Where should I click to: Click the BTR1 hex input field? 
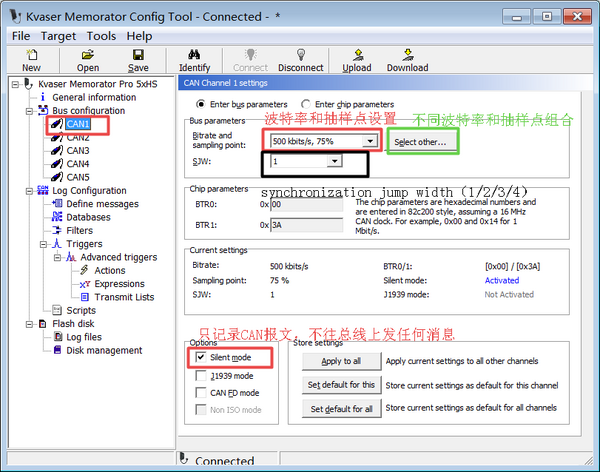[x=307, y=225]
